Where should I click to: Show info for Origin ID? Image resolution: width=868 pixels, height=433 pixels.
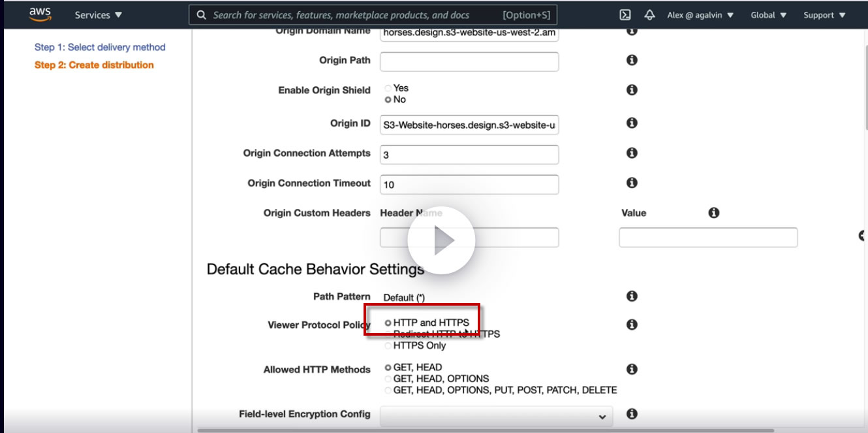[x=632, y=123]
